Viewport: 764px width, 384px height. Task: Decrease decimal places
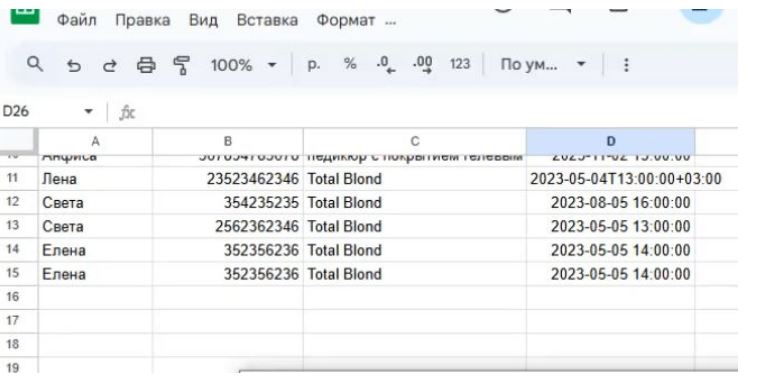[386, 64]
